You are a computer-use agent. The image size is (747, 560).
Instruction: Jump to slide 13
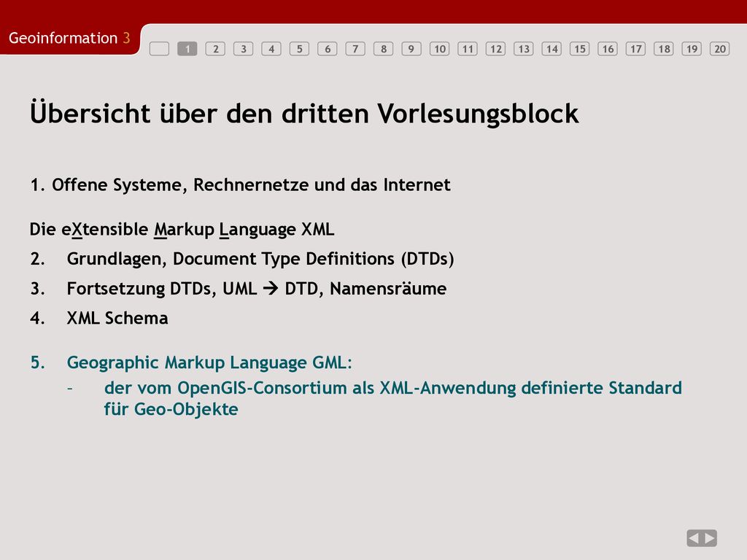click(524, 49)
